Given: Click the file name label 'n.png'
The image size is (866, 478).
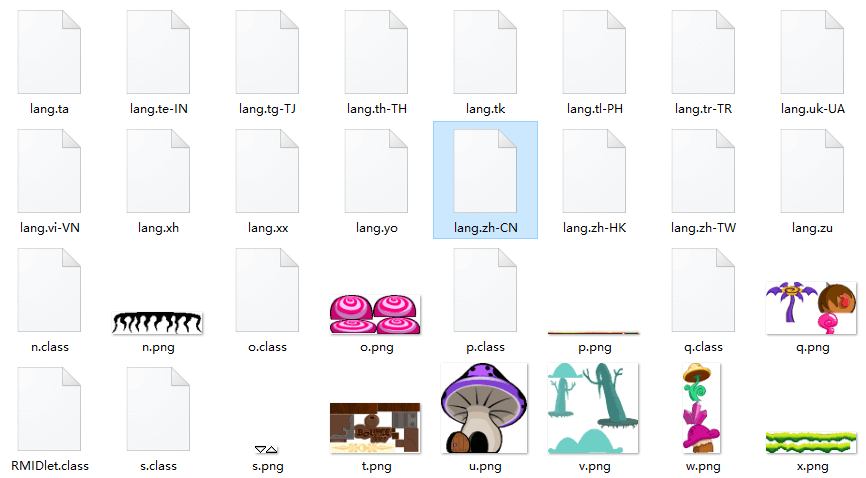Looking at the screenshot, I should click(x=158, y=348).
